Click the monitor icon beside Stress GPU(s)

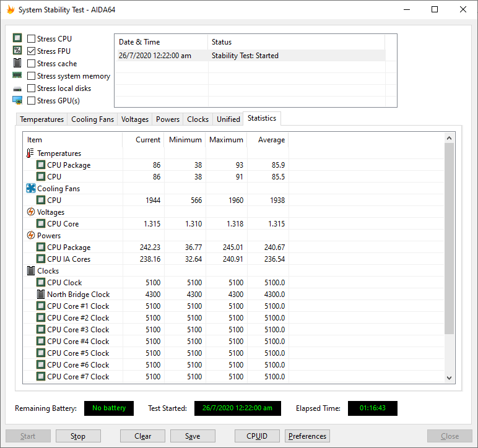point(17,100)
